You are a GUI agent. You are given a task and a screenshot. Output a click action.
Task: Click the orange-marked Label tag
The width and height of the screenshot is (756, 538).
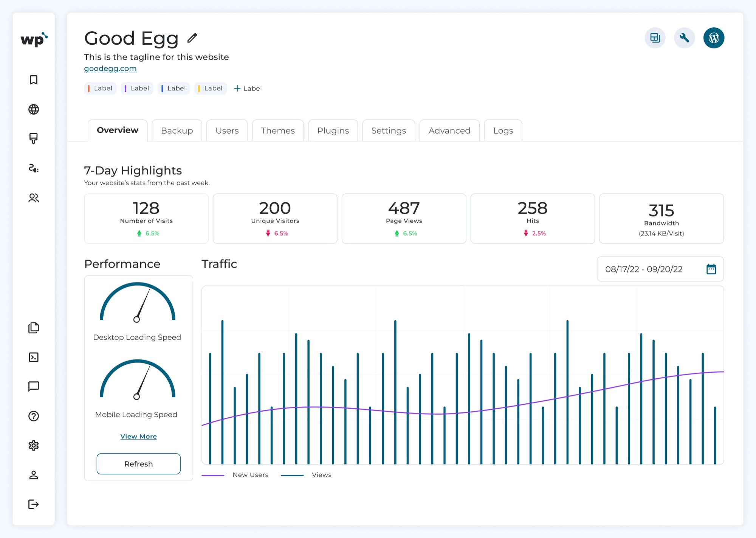[100, 88]
